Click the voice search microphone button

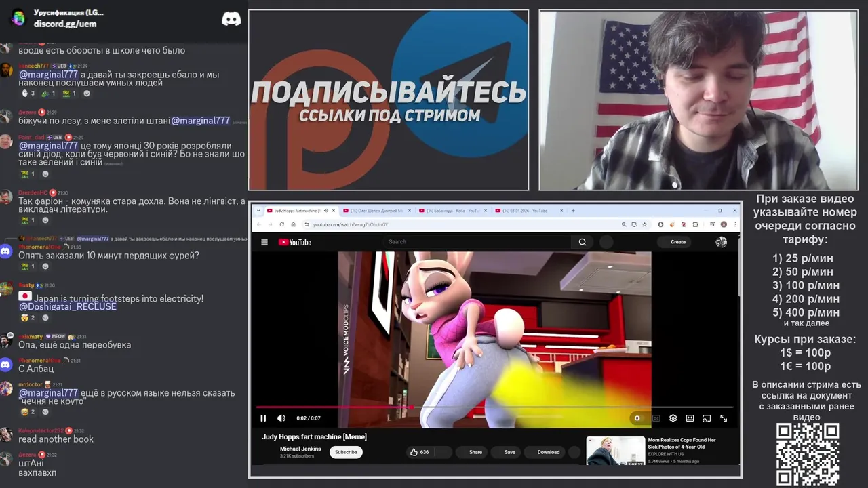[606, 242]
